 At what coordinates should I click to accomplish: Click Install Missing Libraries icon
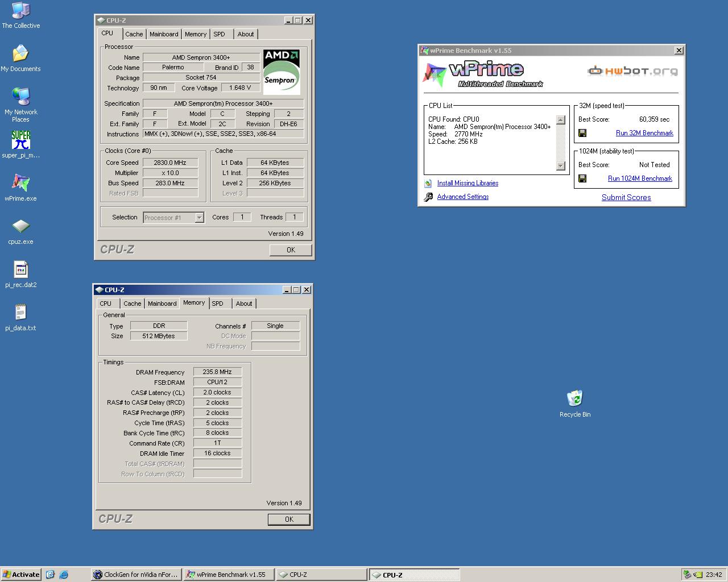point(428,183)
